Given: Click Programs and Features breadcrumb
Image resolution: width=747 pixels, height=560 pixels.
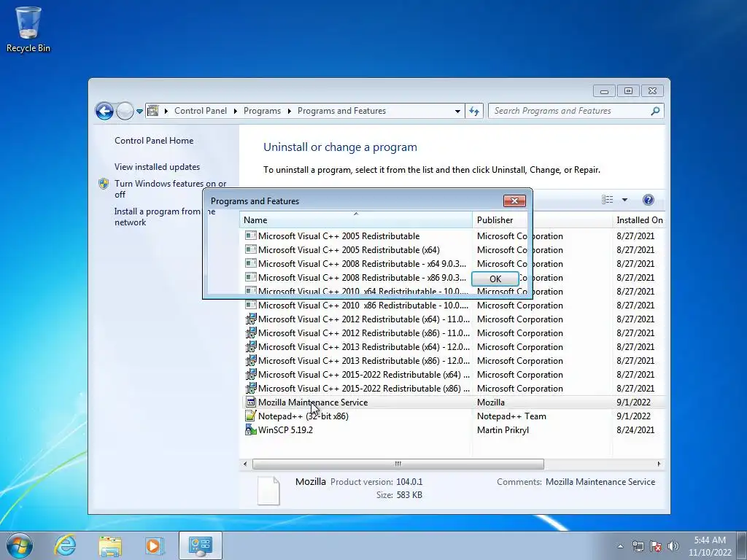Looking at the screenshot, I should [x=341, y=111].
